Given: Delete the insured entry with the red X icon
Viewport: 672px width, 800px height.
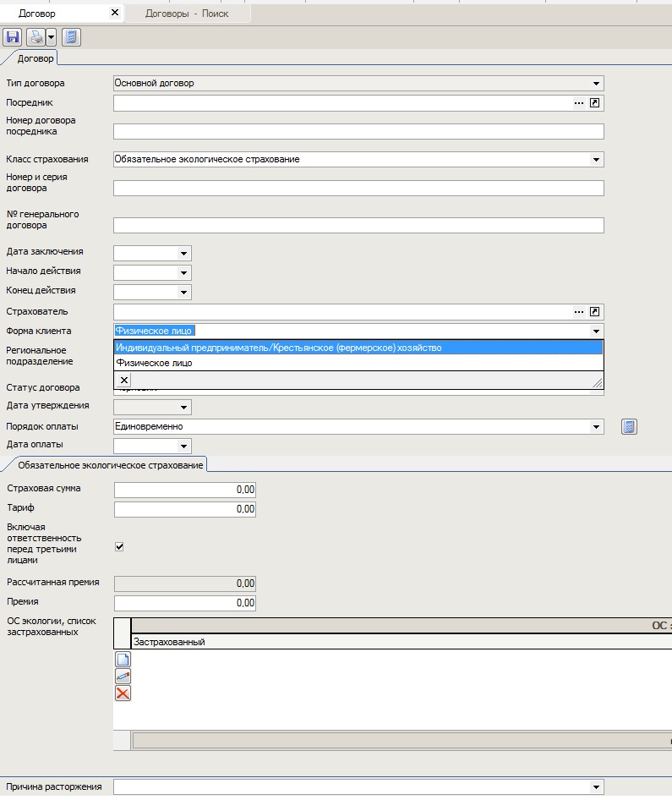Looking at the screenshot, I should (123, 693).
